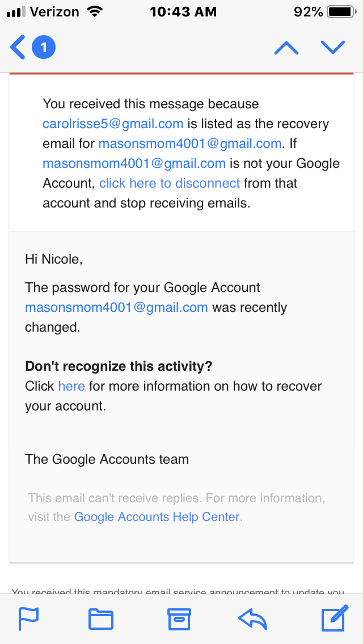Open carolrisse5@gmail.com email link
Viewport: 363px width, 644px height.
(x=113, y=124)
